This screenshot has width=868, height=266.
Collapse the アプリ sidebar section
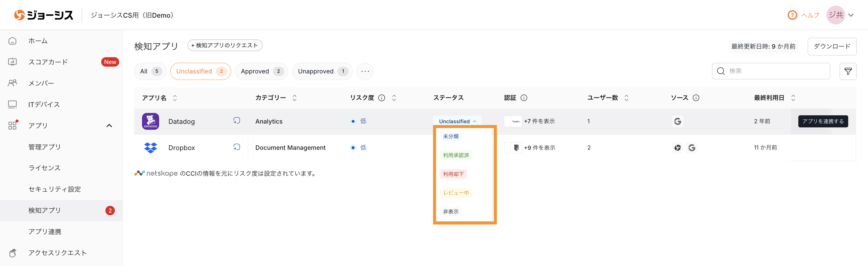tap(109, 125)
